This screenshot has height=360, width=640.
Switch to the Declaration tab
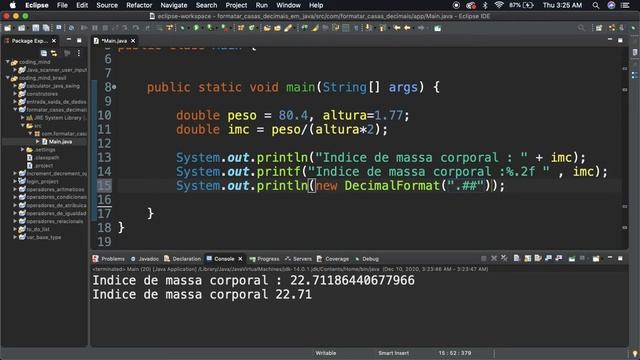[x=182, y=259]
